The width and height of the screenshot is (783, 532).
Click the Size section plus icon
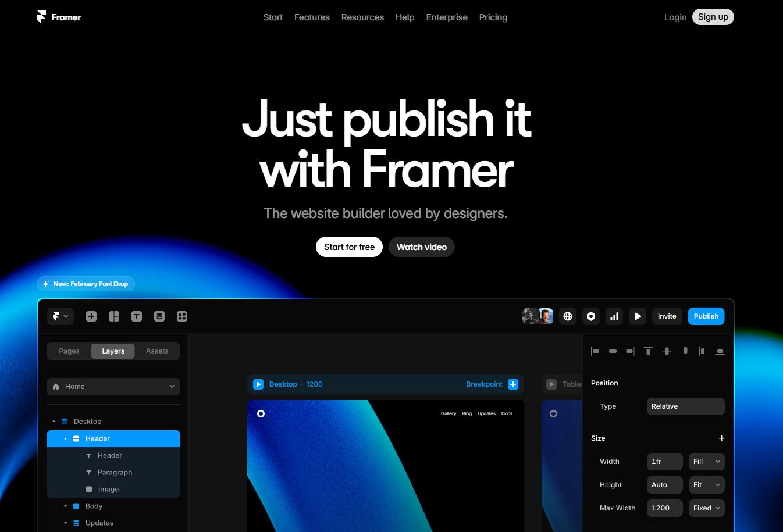click(x=721, y=438)
